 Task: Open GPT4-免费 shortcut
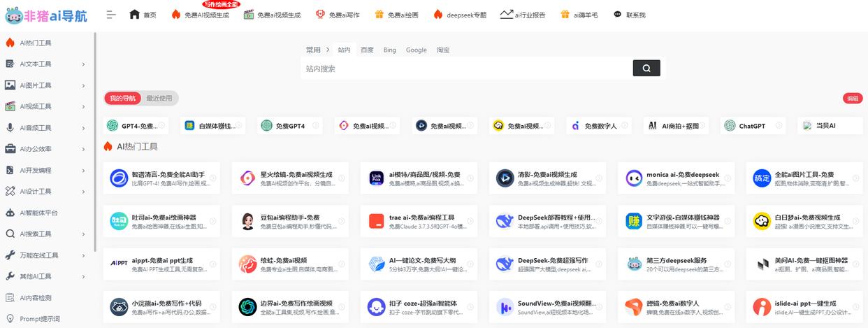click(x=136, y=126)
